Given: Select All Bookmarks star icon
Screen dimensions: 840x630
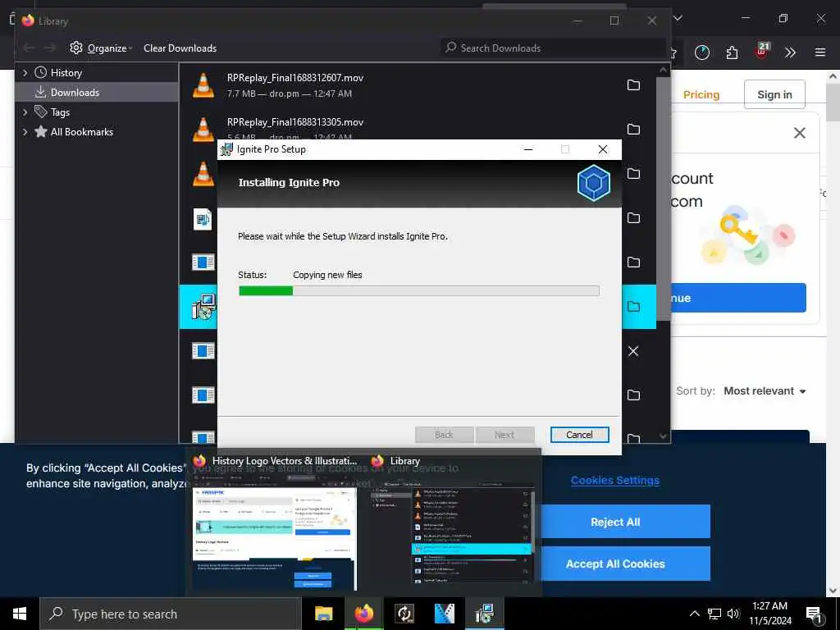Looking at the screenshot, I should tap(41, 132).
